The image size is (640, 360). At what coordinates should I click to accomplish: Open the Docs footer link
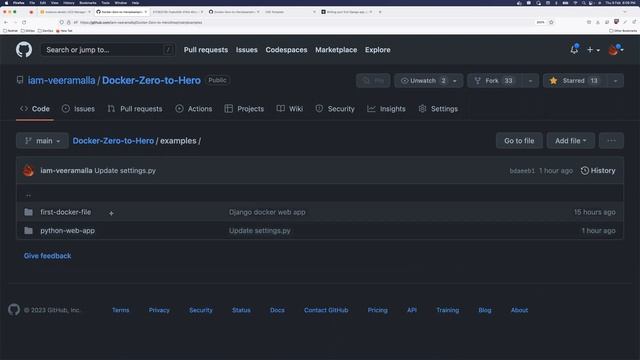(277, 310)
